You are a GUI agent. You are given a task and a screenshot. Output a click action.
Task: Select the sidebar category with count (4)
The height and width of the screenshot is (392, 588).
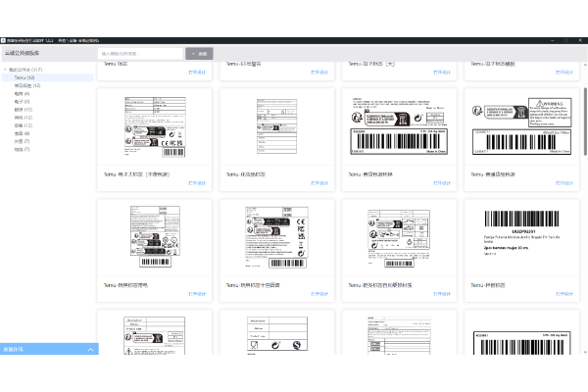click(x=22, y=94)
